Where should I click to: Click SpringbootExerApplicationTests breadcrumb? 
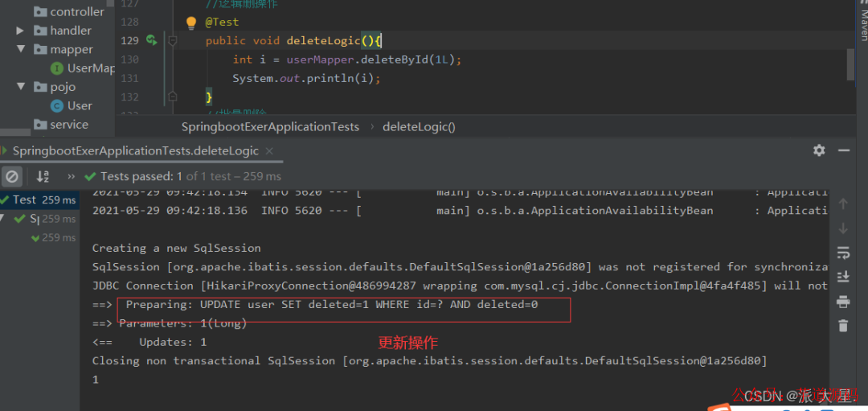point(270,127)
